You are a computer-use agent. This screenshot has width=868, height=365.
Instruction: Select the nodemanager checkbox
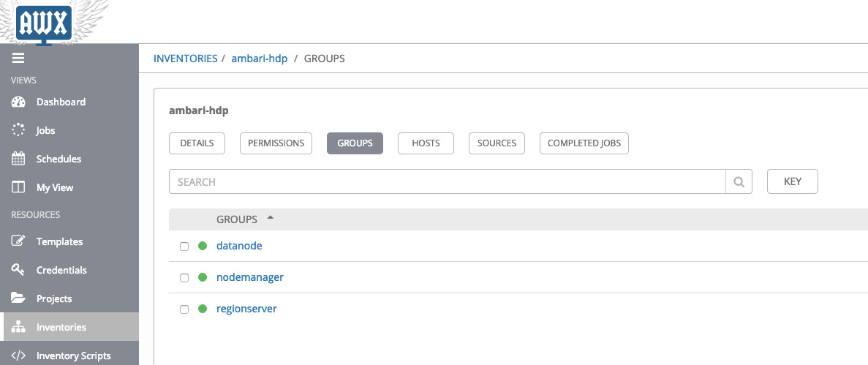click(184, 278)
